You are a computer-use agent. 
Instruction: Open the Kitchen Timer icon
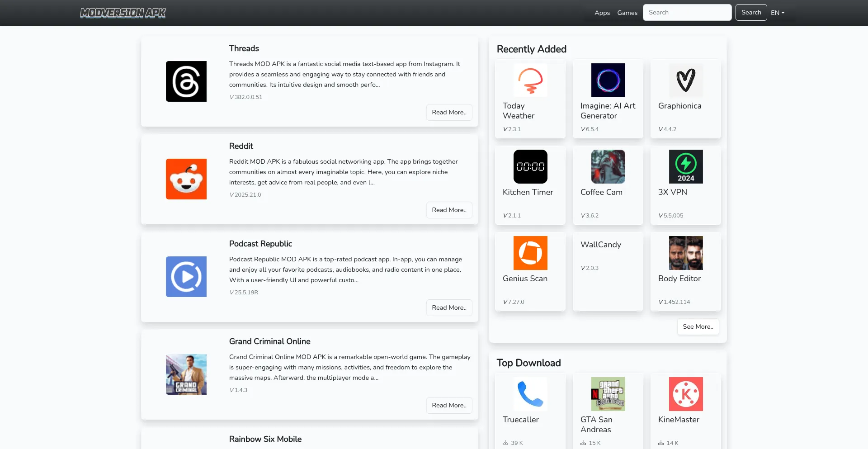coord(530,166)
